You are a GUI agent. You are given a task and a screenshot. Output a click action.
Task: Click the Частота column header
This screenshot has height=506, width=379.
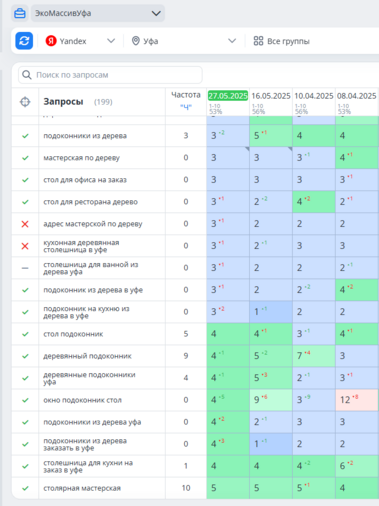point(186,95)
